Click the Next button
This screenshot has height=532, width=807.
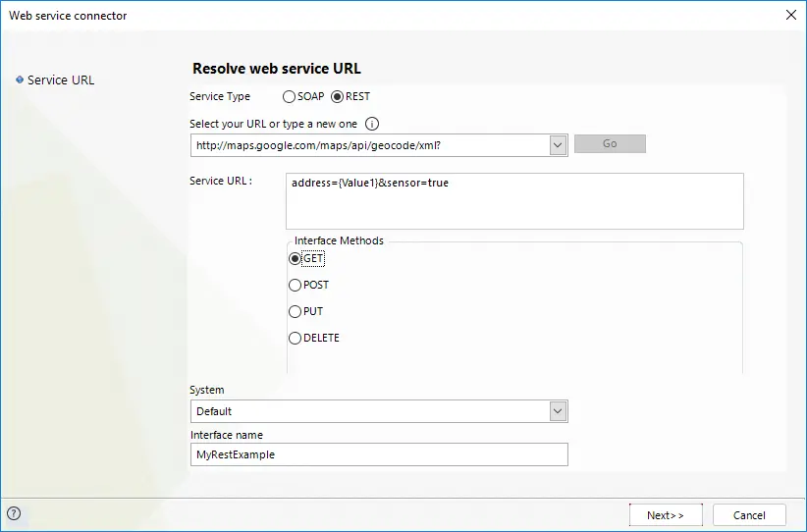pos(666,515)
